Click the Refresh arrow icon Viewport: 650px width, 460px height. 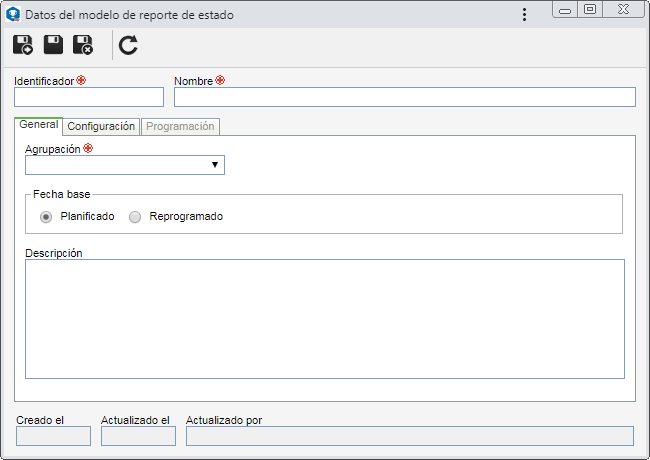128,45
